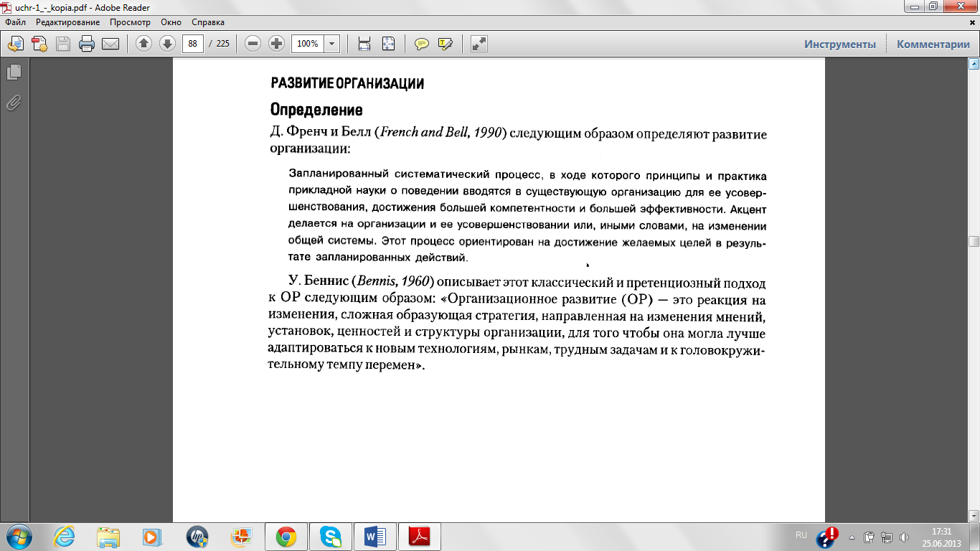Add a sticky note comment
The image size is (980, 551).
[422, 44]
